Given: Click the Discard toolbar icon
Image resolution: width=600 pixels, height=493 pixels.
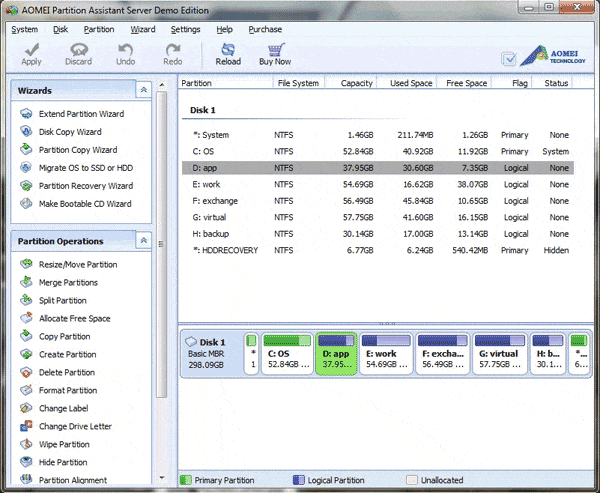Looking at the screenshot, I should click(79, 49).
